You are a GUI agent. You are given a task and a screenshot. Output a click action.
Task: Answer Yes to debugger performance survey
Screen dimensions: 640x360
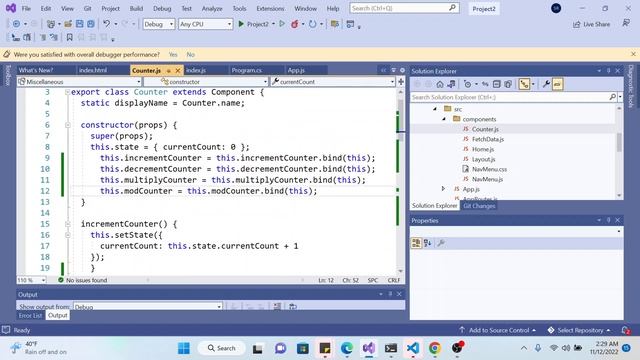point(173,54)
